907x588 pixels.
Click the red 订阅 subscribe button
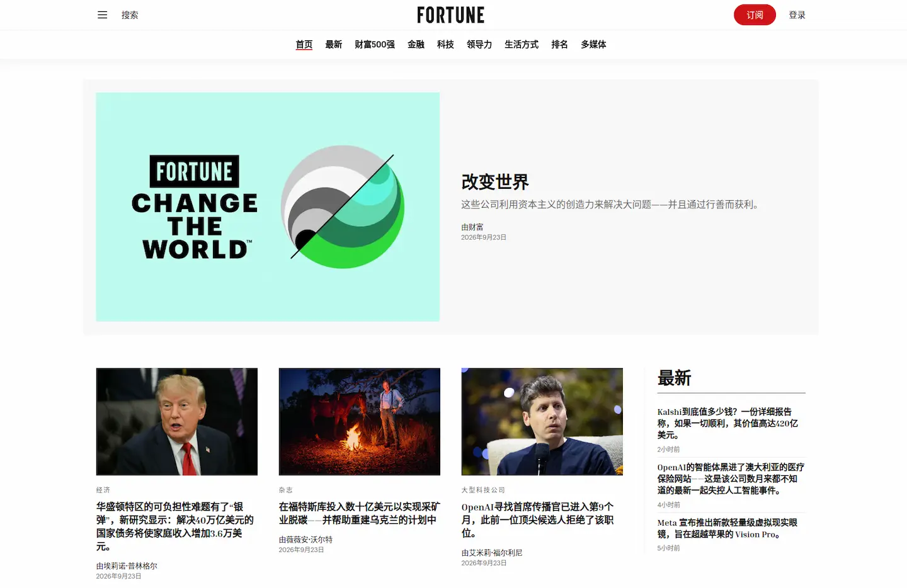pyautogui.click(x=755, y=15)
